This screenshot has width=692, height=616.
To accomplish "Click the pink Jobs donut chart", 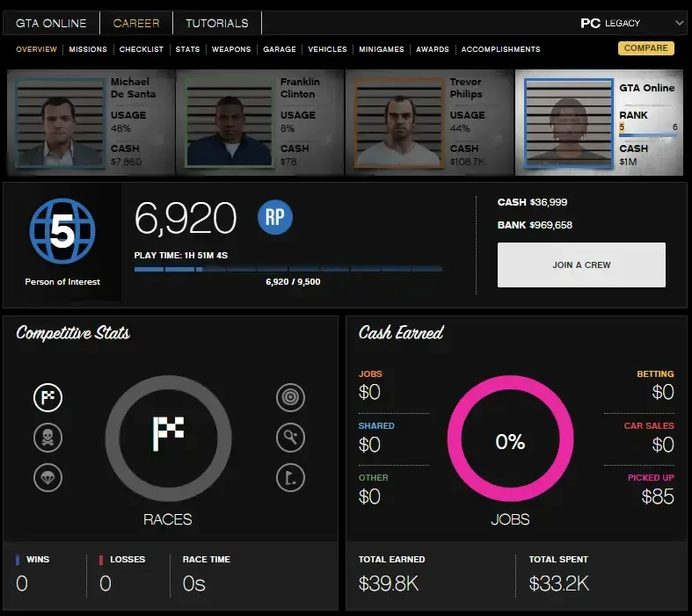I will tap(510, 441).
